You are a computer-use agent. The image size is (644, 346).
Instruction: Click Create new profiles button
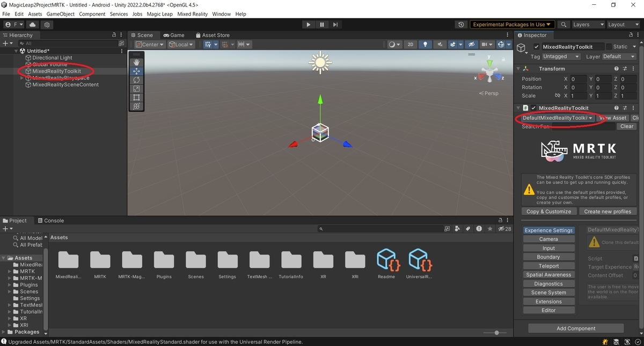coord(608,212)
